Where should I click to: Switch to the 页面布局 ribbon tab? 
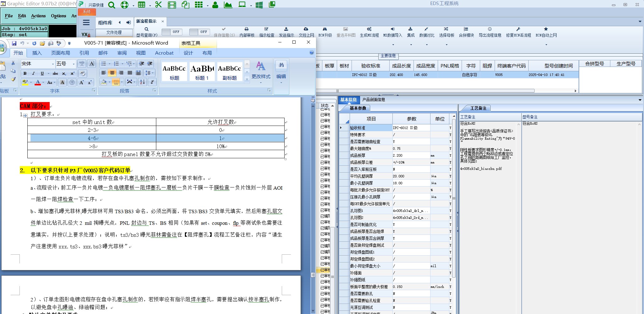[x=61, y=53]
